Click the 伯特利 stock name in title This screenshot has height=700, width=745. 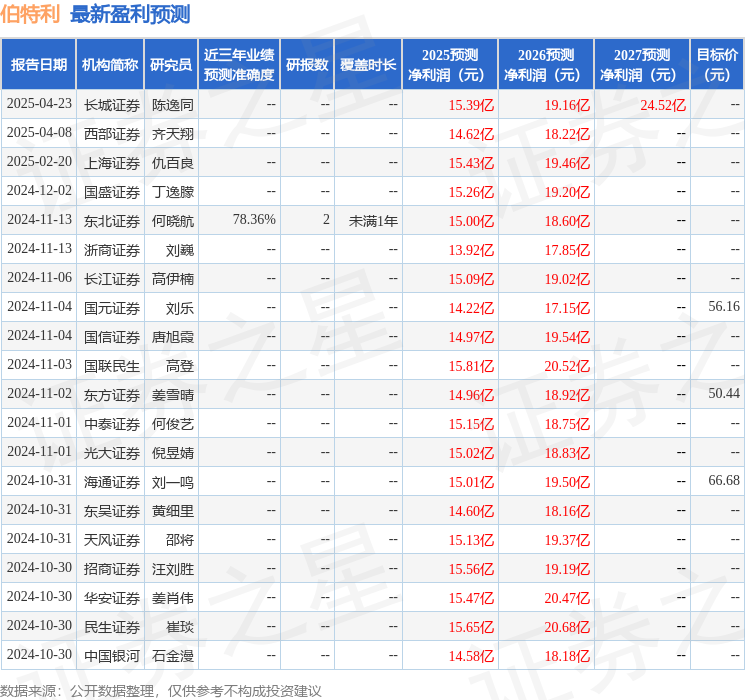click(x=30, y=14)
